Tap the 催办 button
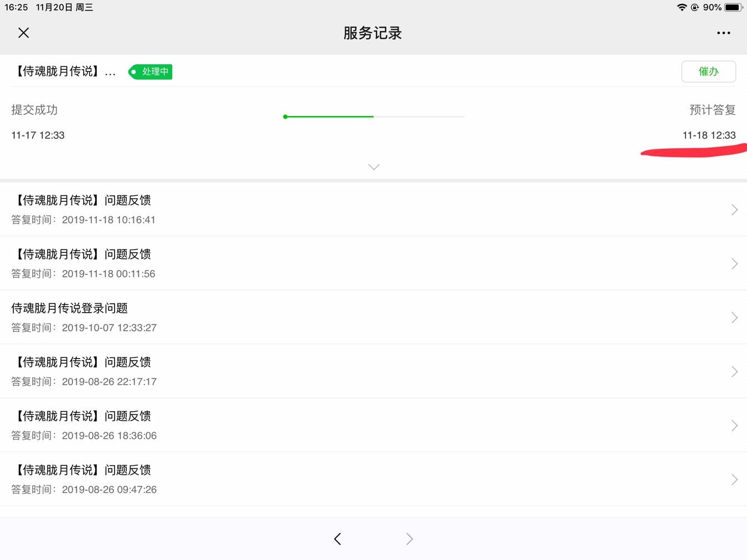The height and width of the screenshot is (560, 747). [708, 71]
